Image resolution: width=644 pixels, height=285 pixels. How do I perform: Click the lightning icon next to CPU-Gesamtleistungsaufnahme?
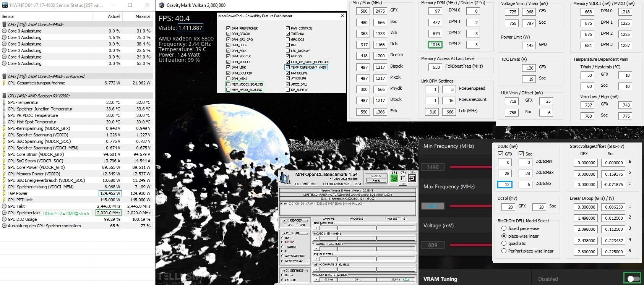click(4, 83)
